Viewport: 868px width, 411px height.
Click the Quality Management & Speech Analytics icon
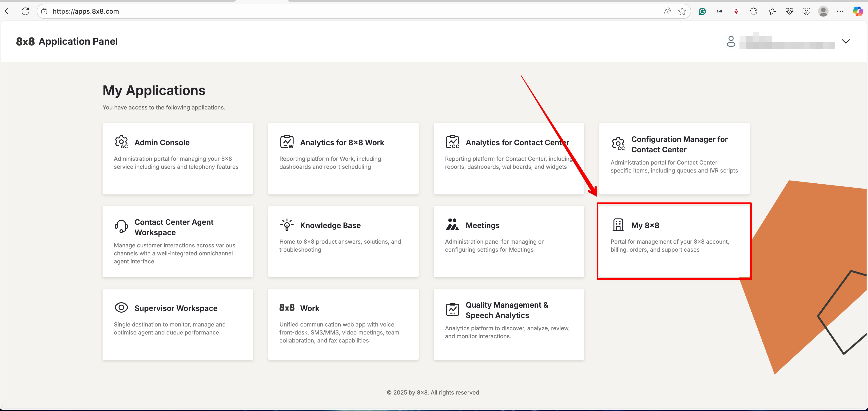[452, 310]
